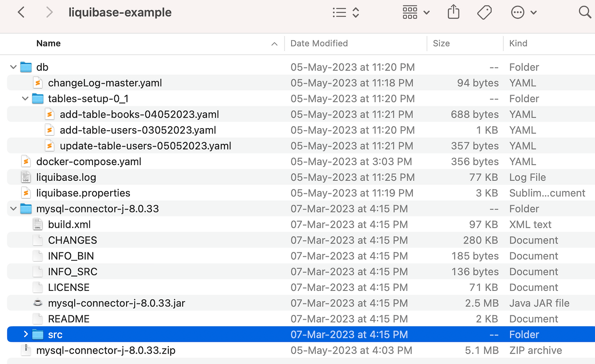Click the Search magnifier icon
The height and width of the screenshot is (364, 595).
585,12
